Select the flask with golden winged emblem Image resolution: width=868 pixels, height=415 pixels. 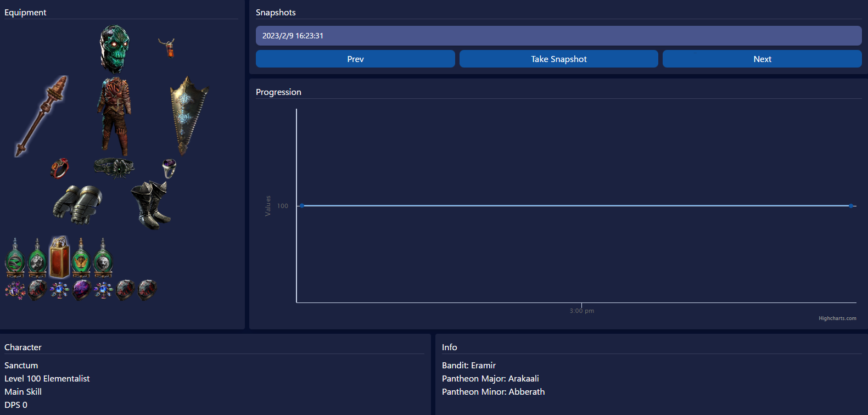[x=81, y=257]
